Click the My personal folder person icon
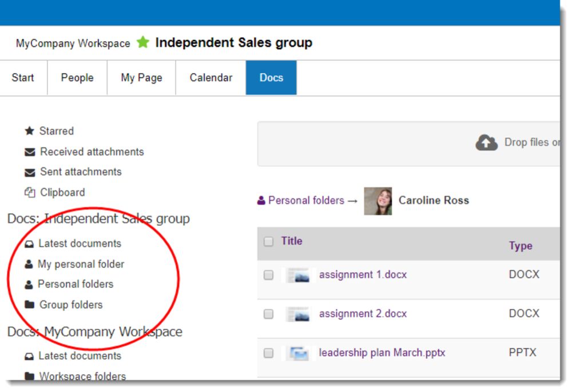The image size is (572, 392). pos(29,265)
